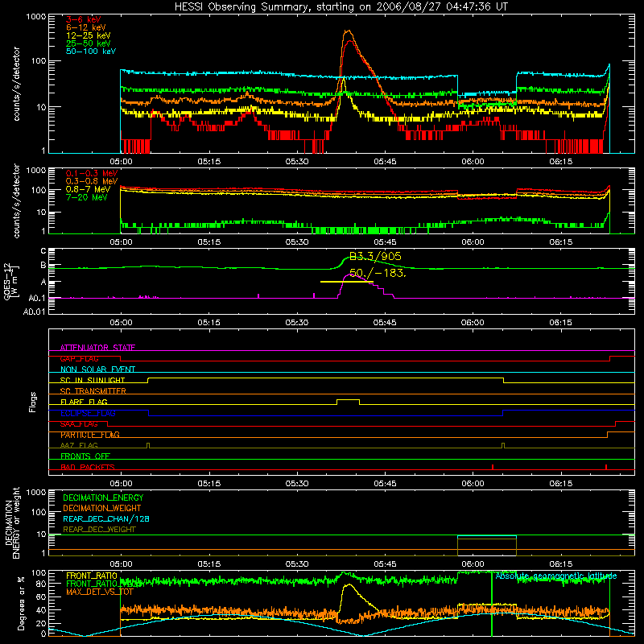Click the 06:00 tick label under Flags panel
Image resolution: width=644 pixels, height=644 pixels.
473,484
